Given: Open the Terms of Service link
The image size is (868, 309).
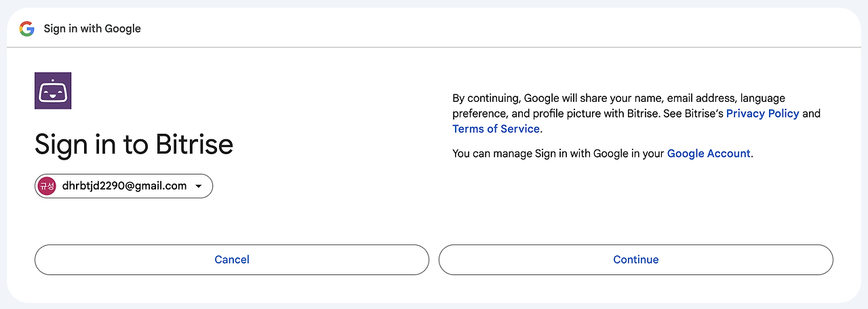Looking at the screenshot, I should tap(496, 129).
